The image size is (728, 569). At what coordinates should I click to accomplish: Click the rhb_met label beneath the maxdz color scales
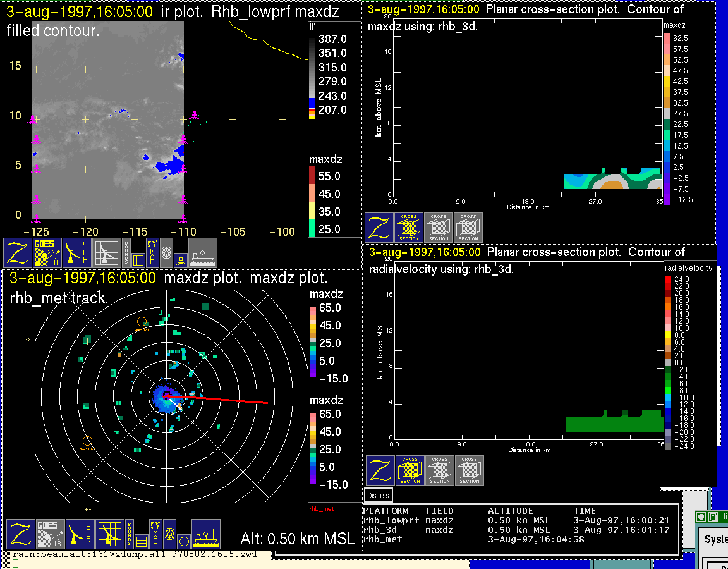tap(321, 508)
